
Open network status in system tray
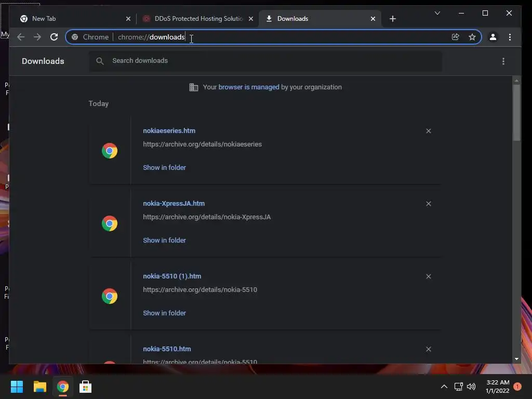point(458,387)
